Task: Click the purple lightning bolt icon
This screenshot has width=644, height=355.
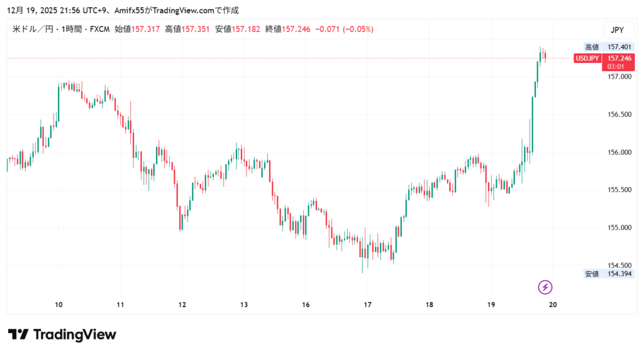Action: [545, 288]
